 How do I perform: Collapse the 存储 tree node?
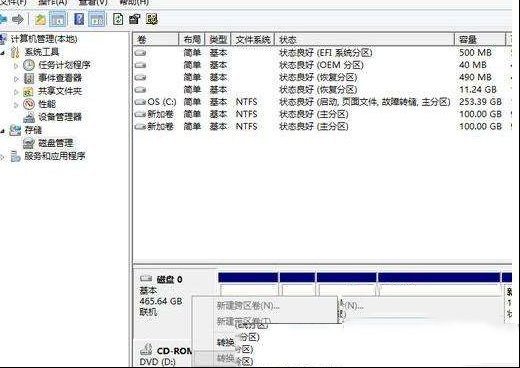[x=3, y=131]
